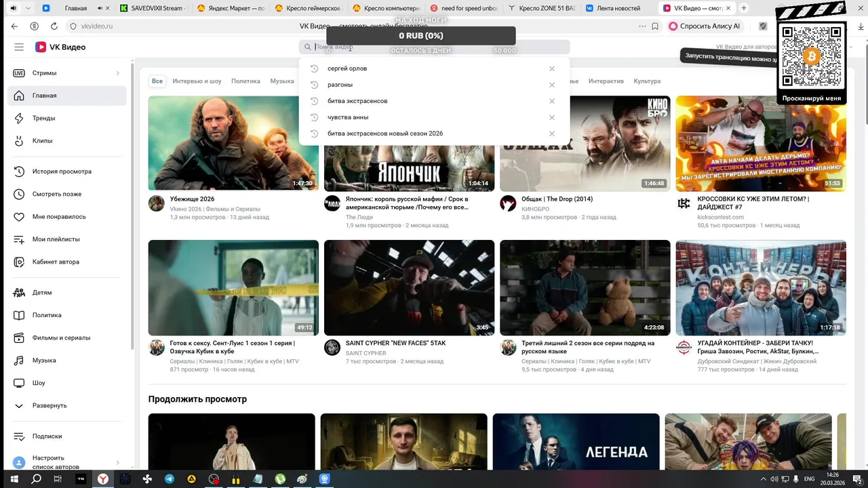Screen dimensions: 868x488
Task: Click the Yandex Browser taskbar icon
Action: (103, 479)
